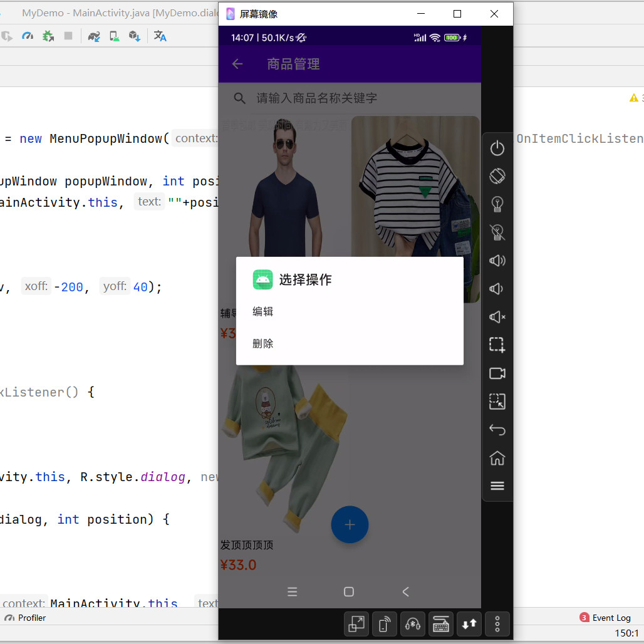Turn off the screen light toggle

[x=497, y=232]
